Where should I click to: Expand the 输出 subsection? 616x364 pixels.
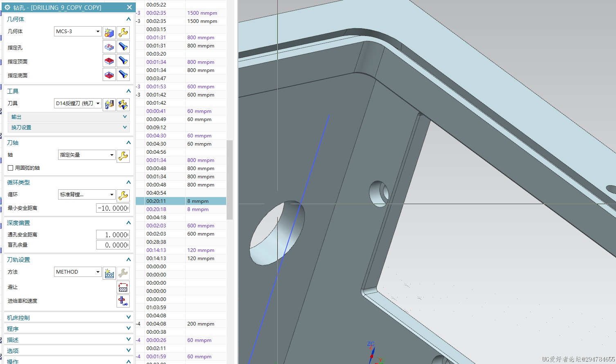[69, 117]
